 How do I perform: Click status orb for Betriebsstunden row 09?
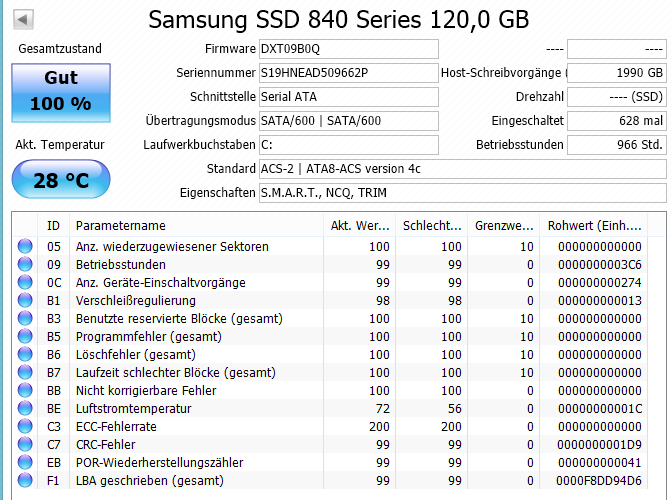tap(25, 264)
